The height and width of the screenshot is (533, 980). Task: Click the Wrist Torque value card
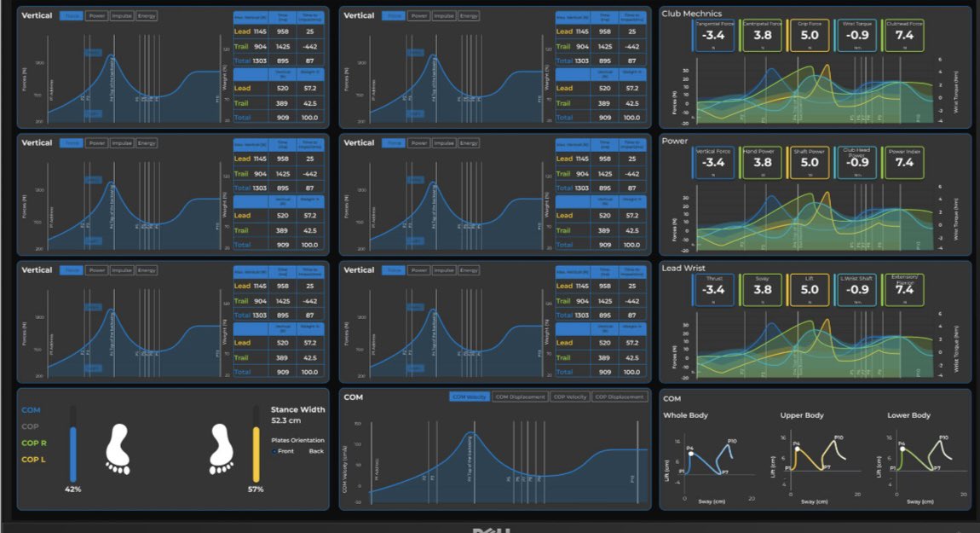pos(857,35)
